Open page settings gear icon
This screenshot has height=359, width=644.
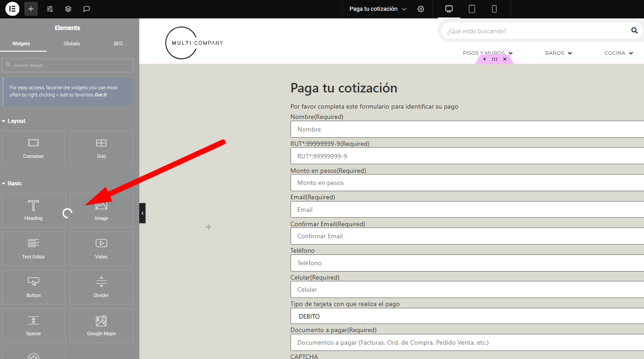pyautogui.click(x=421, y=9)
